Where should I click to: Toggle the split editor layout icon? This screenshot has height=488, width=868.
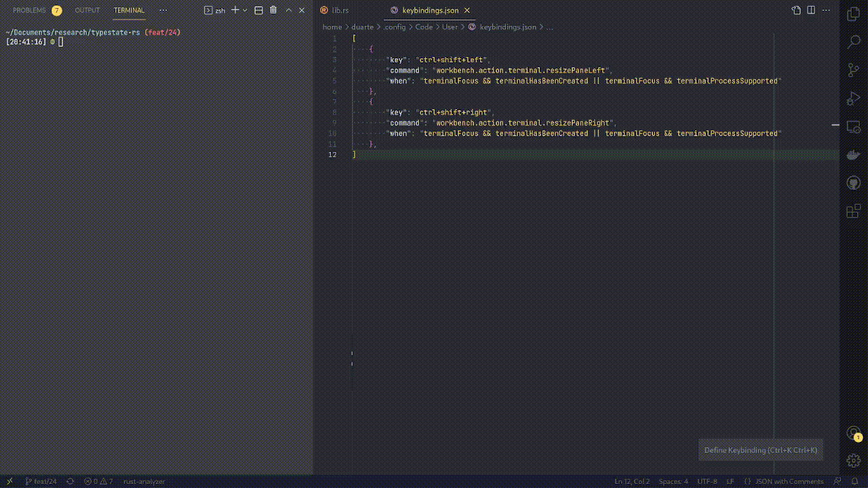(x=810, y=10)
